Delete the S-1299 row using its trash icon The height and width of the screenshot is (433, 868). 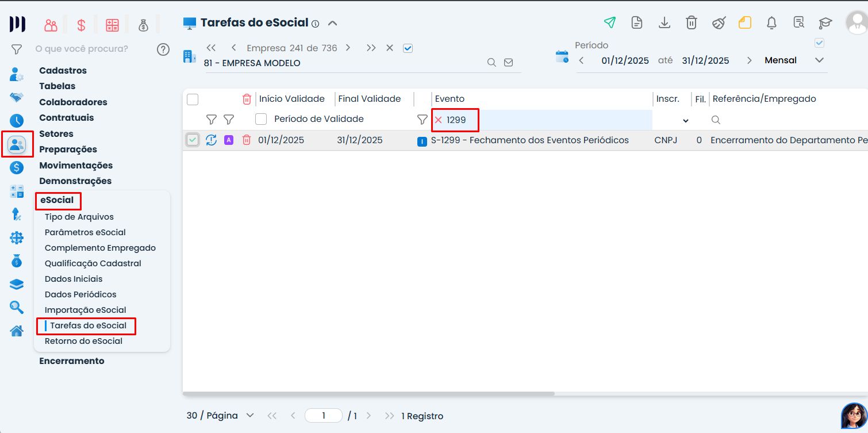tap(247, 140)
